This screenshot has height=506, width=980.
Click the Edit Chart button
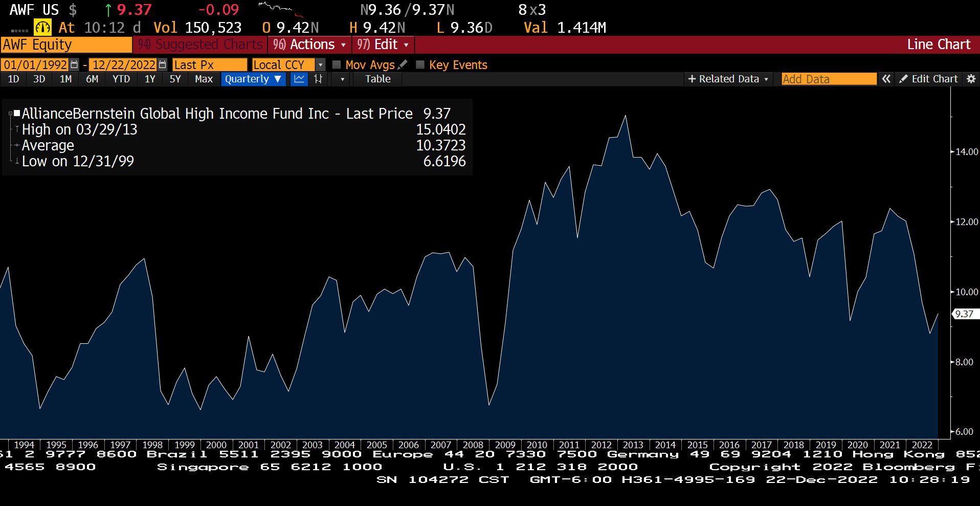(929, 79)
